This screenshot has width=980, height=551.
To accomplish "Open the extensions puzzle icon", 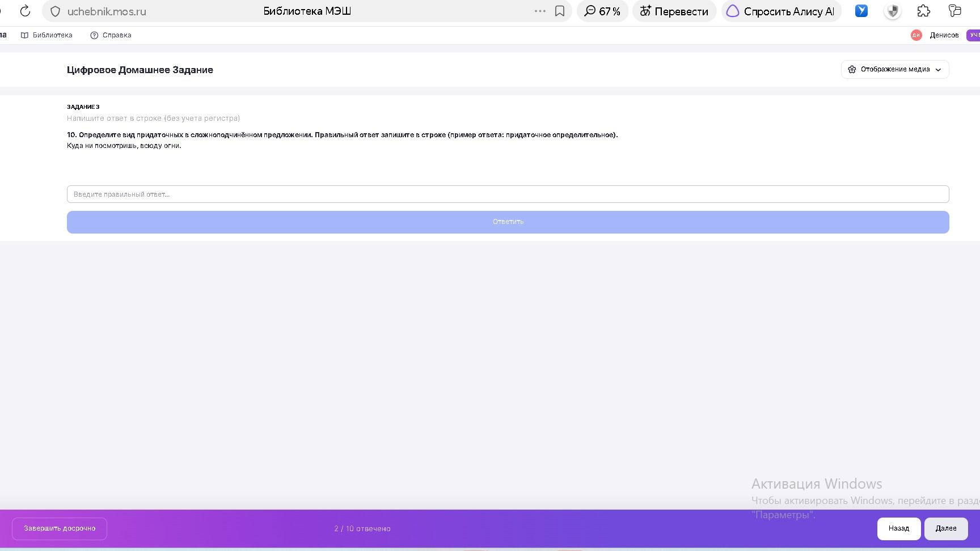I will [924, 11].
